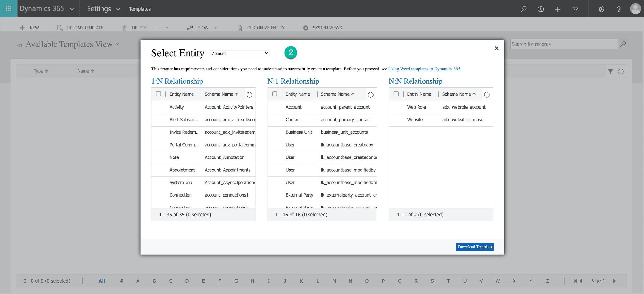
Task: Select all in N:1 Relationship table
Action: pos(275,94)
